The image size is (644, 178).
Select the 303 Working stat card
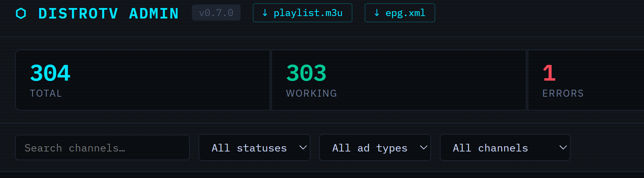pyautogui.click(x=399, y=80)
